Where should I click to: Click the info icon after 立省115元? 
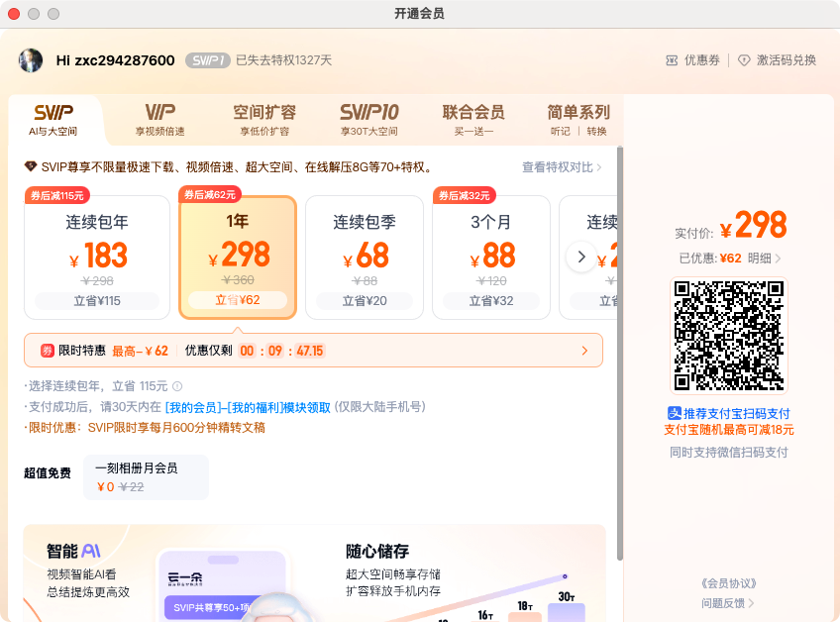[177, 386]
